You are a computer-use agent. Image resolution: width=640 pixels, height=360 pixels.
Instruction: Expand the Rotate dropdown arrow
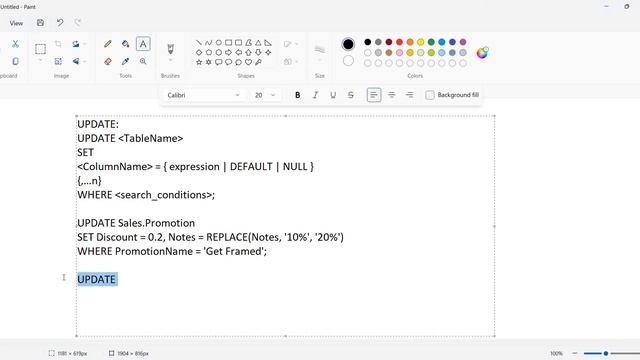[84, 44]
